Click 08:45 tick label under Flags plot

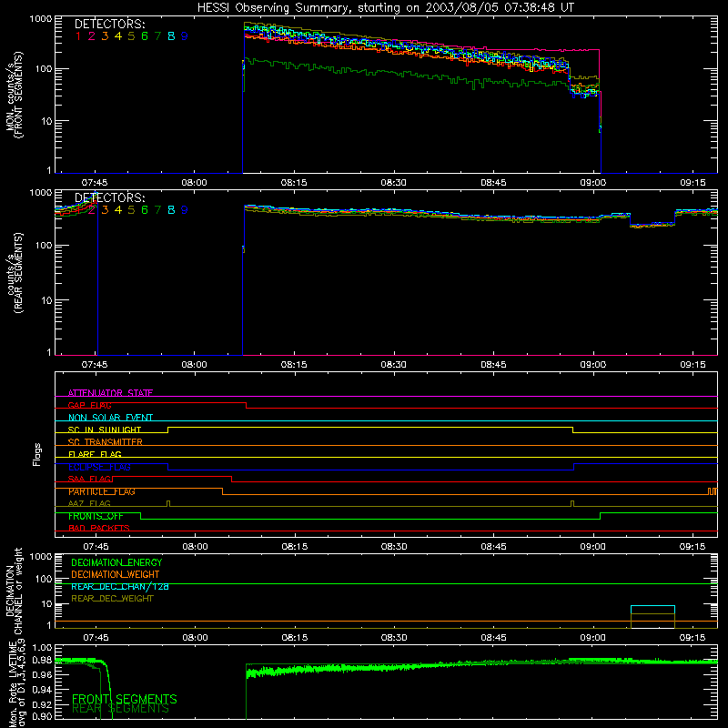click(x=493, y=547)
